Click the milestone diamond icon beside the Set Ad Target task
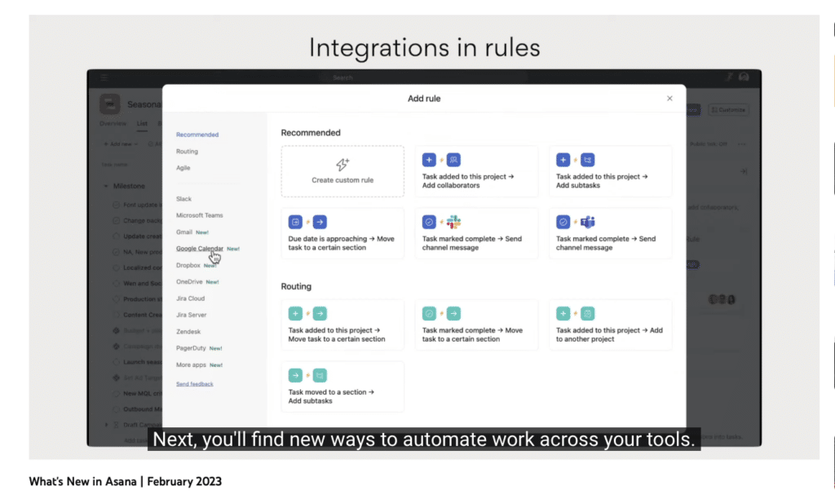Image resolution: width=835 pixels, height=504 pixels. coord(116,378)
